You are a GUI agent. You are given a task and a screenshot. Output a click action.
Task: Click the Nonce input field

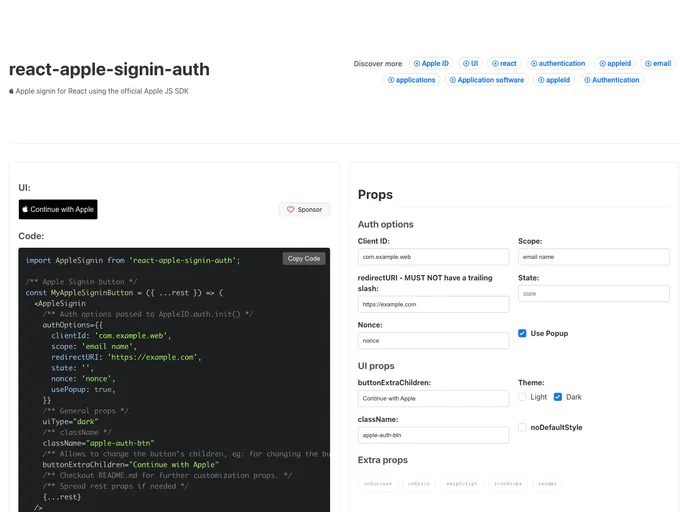point(433,341)
